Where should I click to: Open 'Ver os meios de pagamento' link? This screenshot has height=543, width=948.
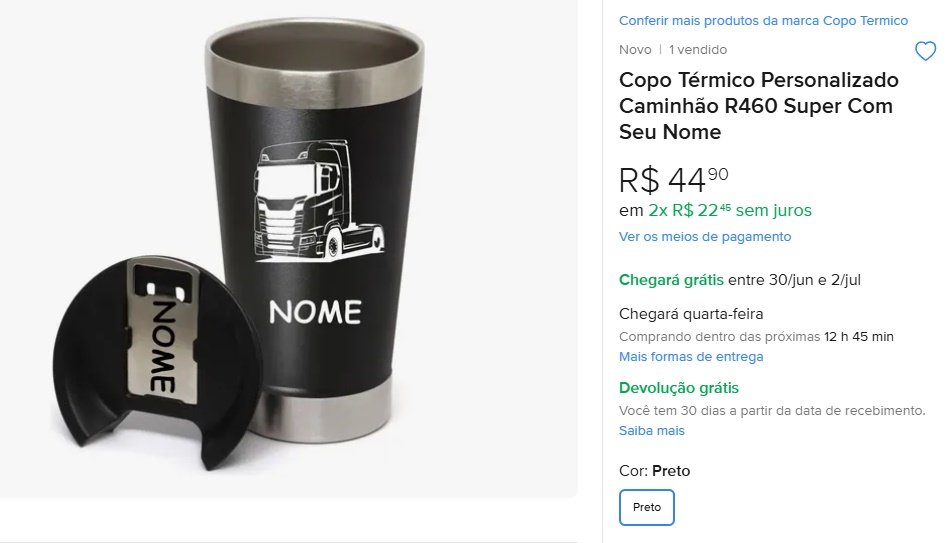pos(704,237)
